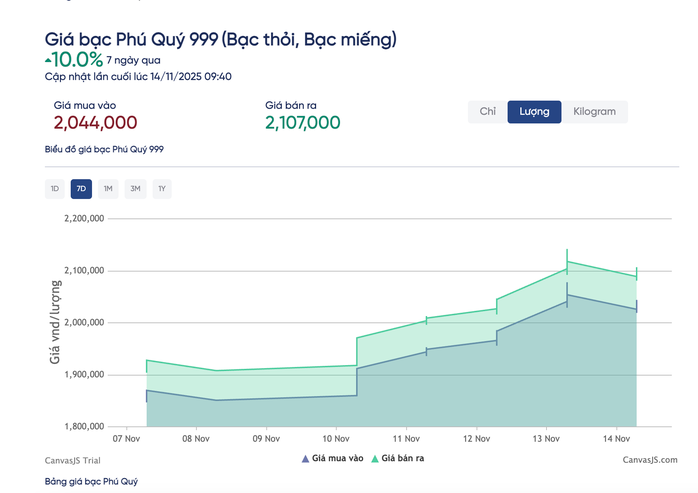
Task: Change the price unit to Kilogram
Action: pyautogui.click(x=594, y=112)
